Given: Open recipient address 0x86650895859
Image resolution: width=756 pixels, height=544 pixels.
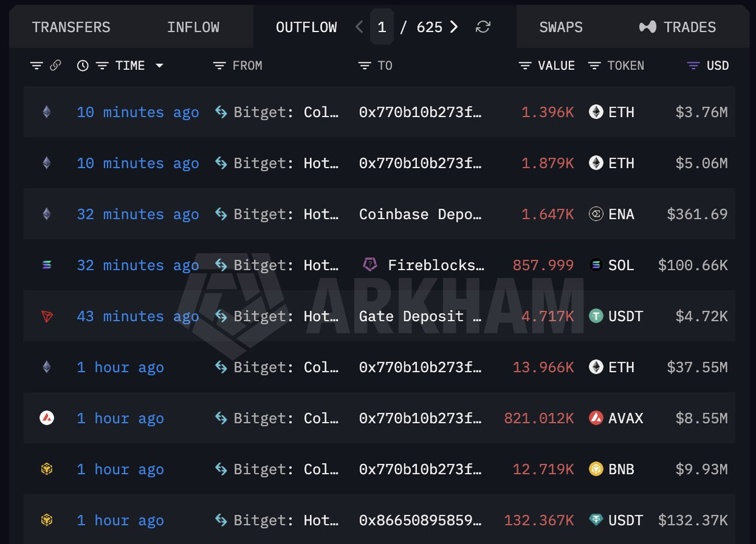Looking at the screenshot, I should (420, 520).
